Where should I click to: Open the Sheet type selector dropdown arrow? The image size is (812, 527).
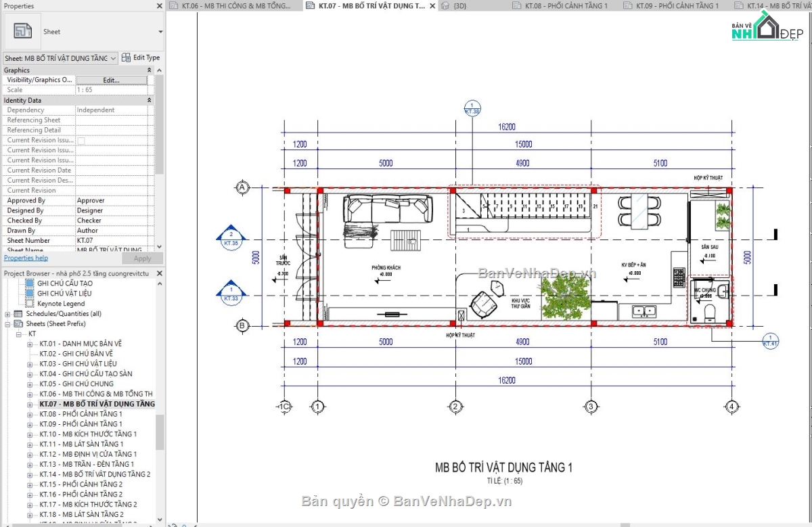tap(160, 32)
